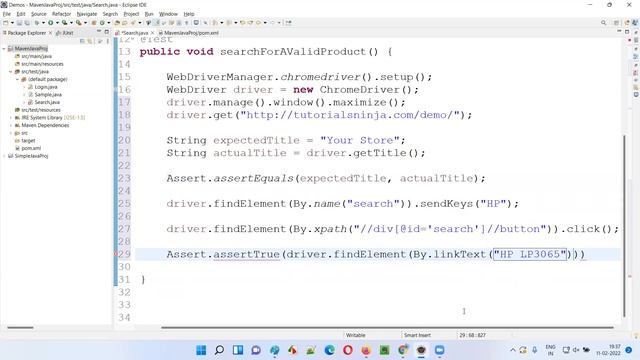Open the Window menu

pyautogui.click(x=168, y=14)
